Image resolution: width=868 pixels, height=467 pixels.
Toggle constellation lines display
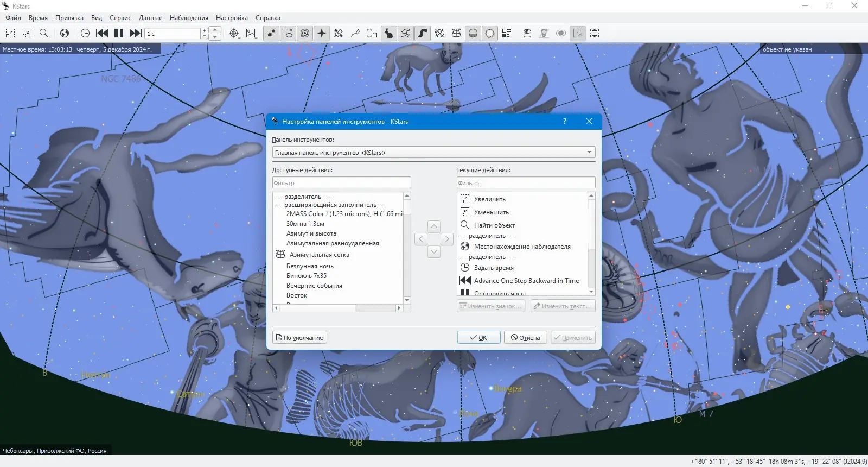[x=355, y=33]
